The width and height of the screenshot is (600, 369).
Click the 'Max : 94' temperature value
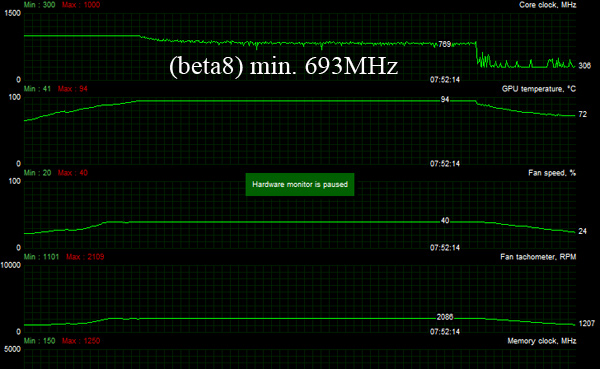coord(73,89)
